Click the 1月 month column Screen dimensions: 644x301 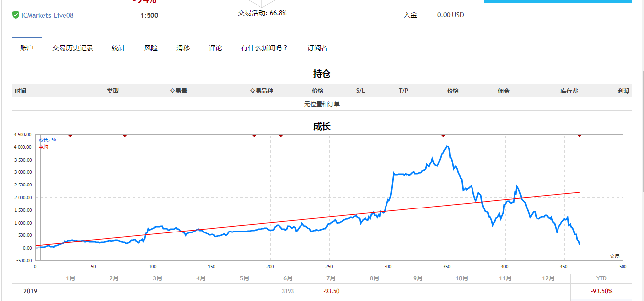(71, 278)
